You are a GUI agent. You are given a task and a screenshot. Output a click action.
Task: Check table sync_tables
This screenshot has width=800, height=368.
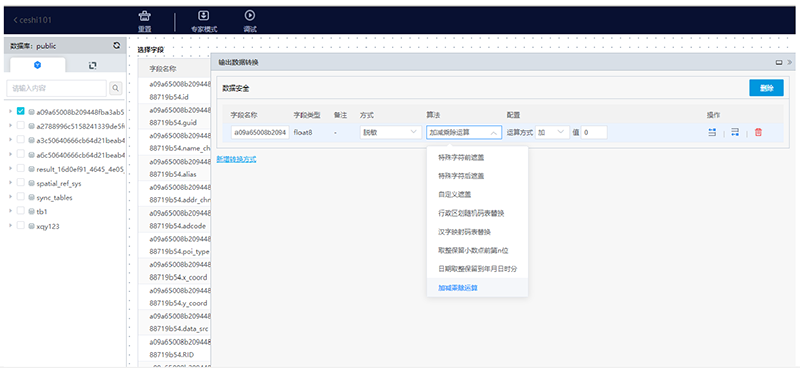tap(21, 197)
